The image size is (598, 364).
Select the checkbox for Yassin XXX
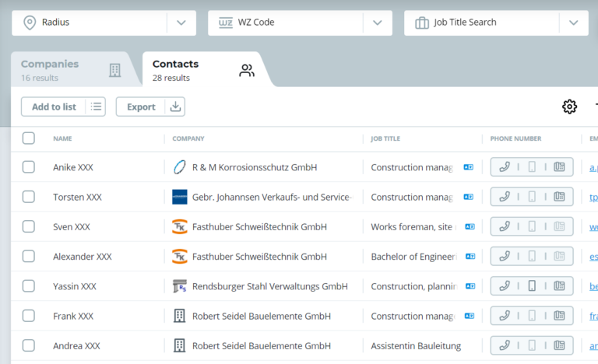pos(29,286)
